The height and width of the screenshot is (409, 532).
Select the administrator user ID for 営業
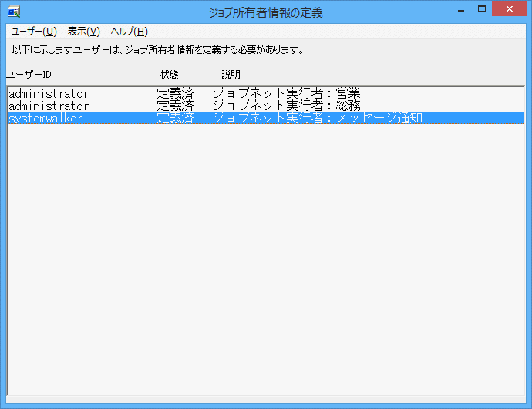click(49, 94)
